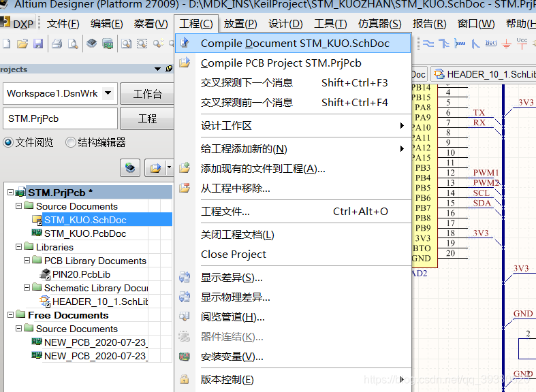
Task: Click the 阅览管道 menu icon
Action: point(185,316)
